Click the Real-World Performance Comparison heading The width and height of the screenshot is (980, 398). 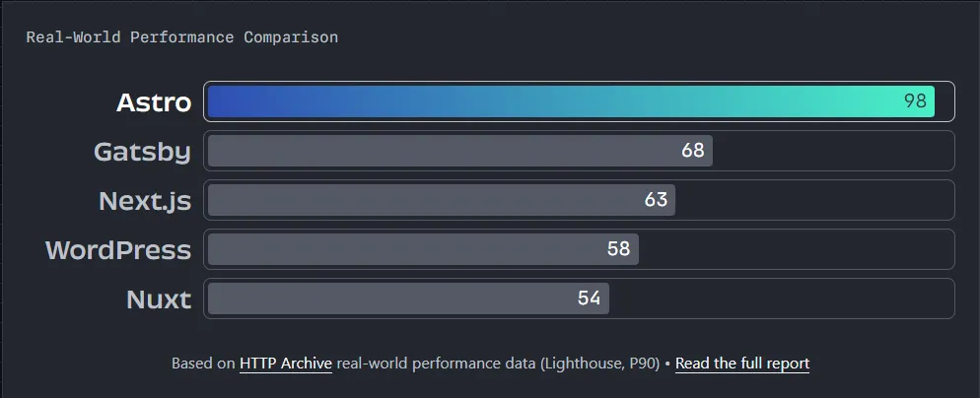tap(181, 37)
